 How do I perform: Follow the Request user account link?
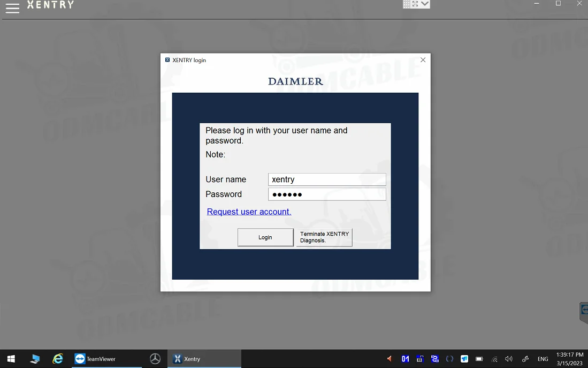[x=249, y=212]
